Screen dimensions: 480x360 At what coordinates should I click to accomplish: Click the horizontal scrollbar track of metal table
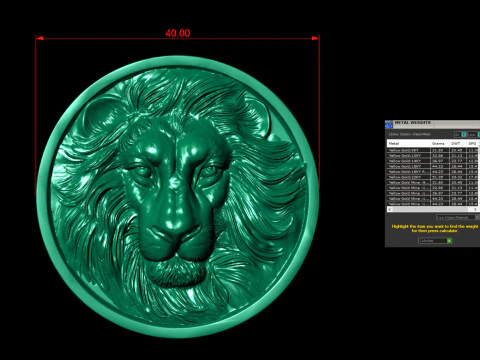click(432, 209)
